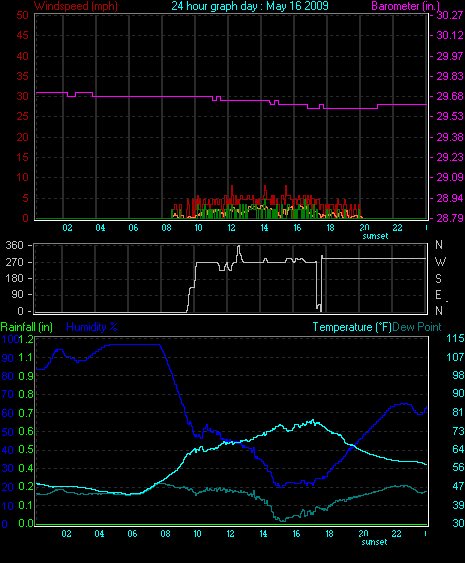
Task: Select temperature axis value 64
Action: point(458,449)
